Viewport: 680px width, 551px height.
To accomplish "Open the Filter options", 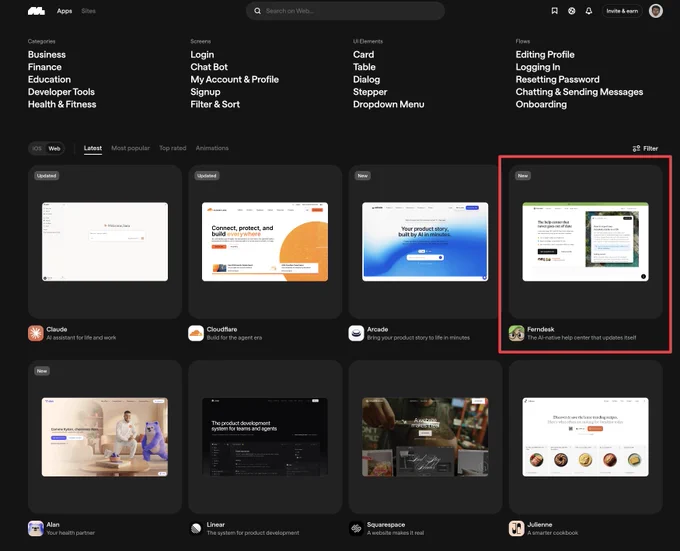I will pyautogui.click(x=645, y=148).
